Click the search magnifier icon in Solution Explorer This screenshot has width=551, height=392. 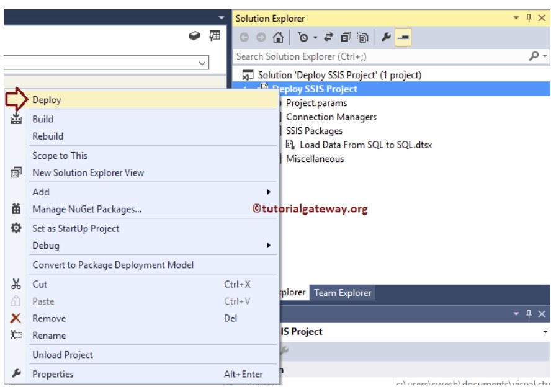click(534, 56)
